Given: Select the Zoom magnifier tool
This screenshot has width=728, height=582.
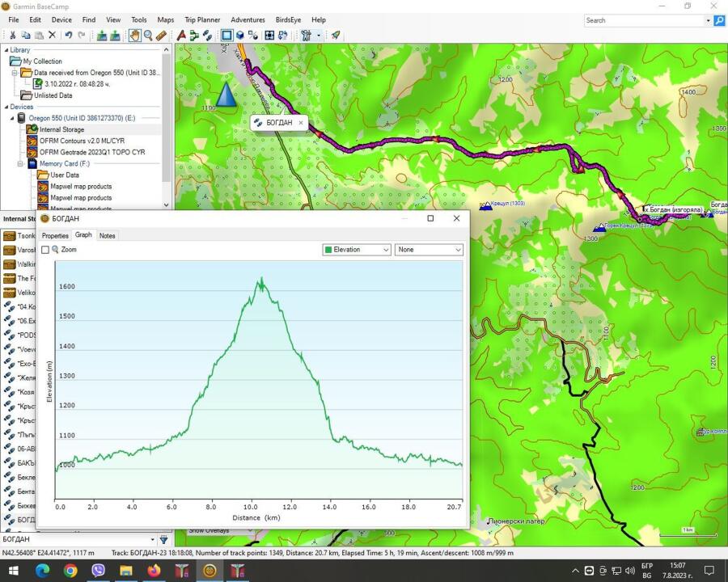Looking at the screenshot, I should [148, 36].
